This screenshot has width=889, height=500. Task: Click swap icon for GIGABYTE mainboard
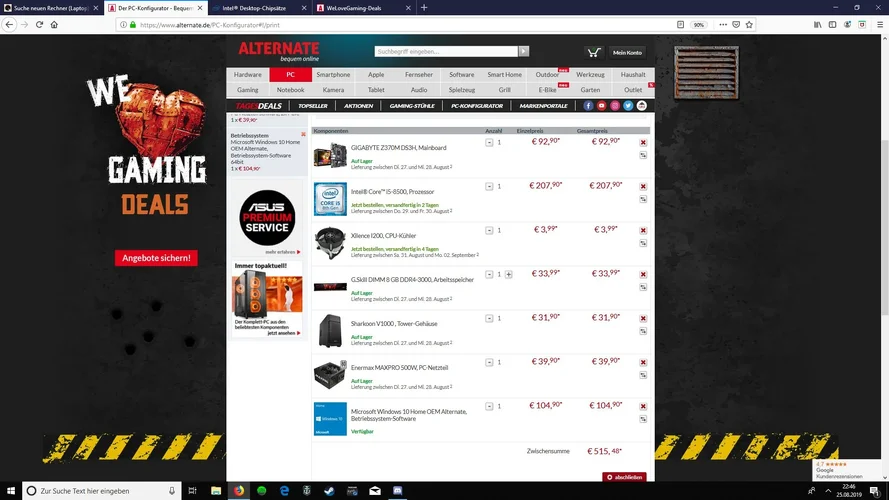point(643,155)
